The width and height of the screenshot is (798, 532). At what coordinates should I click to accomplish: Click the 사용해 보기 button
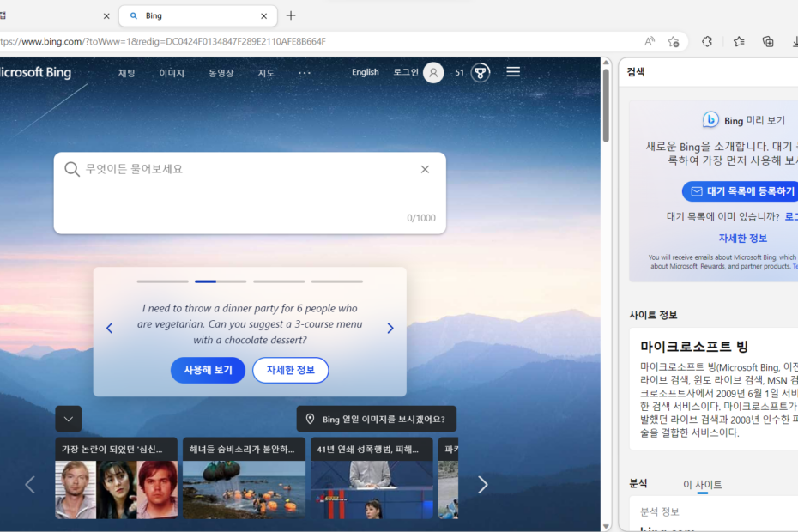208,370
